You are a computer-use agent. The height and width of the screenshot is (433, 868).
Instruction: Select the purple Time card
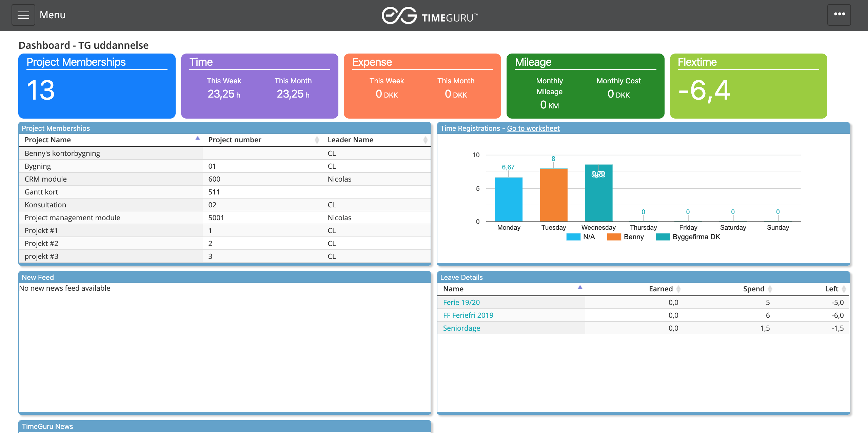[260, 86]
